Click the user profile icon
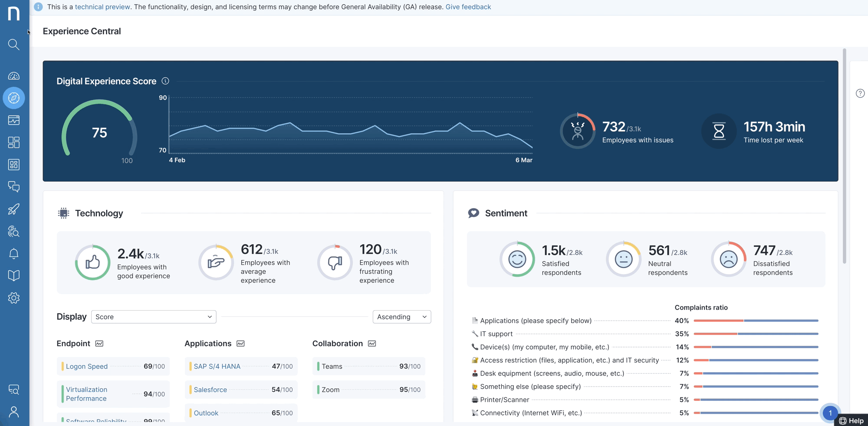868x426 pixels. tap(14, 412)
